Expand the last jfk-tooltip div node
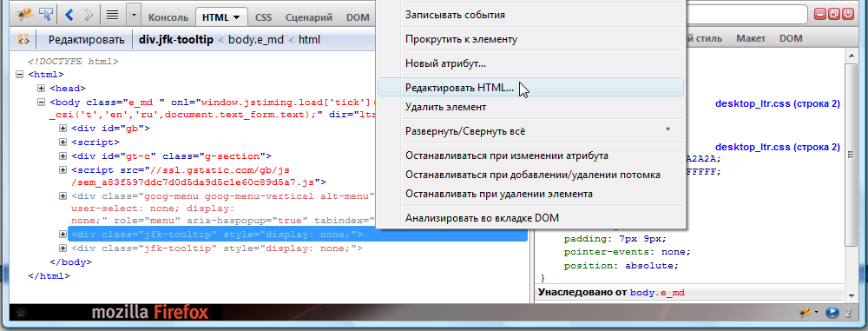Screen dimensions: 868x331 pyautogui.click(x=63, y=248)
